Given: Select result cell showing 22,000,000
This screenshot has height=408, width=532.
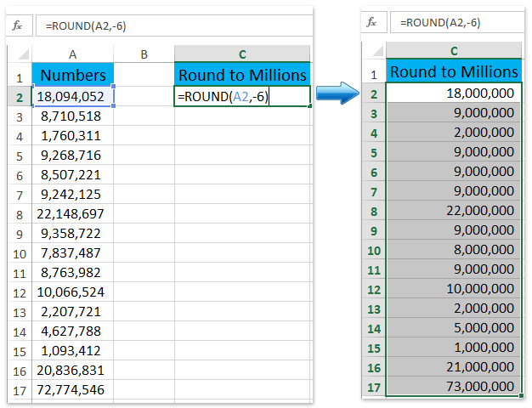Looking at the screenshot, I should (454, 210).
